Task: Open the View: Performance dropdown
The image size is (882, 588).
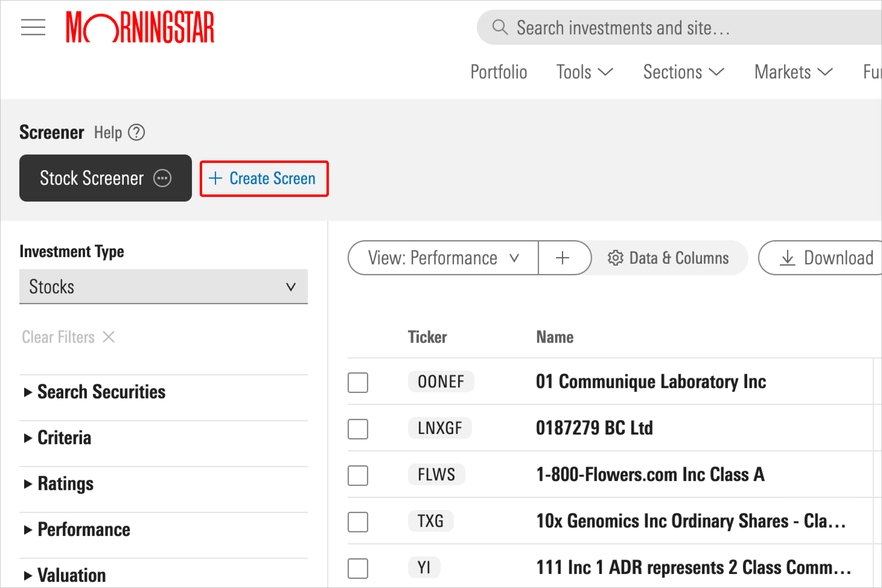Action: point(443,258)
